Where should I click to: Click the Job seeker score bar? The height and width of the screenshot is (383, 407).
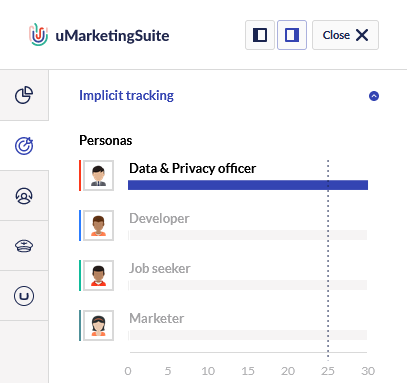coord(248,285)
